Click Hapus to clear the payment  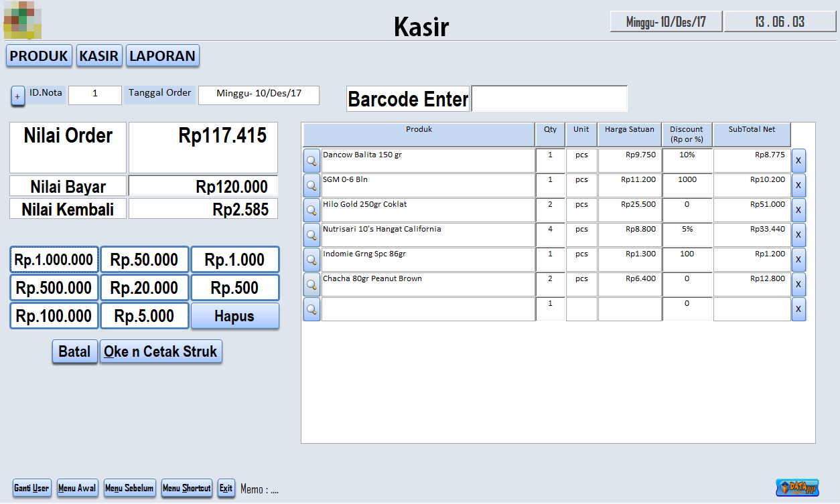coord(234,316)
